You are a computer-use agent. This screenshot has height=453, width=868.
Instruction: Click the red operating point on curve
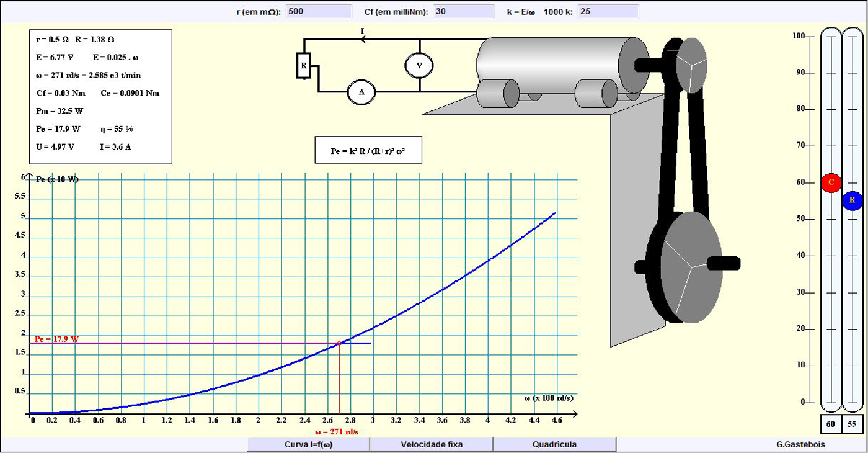(339, 343)
